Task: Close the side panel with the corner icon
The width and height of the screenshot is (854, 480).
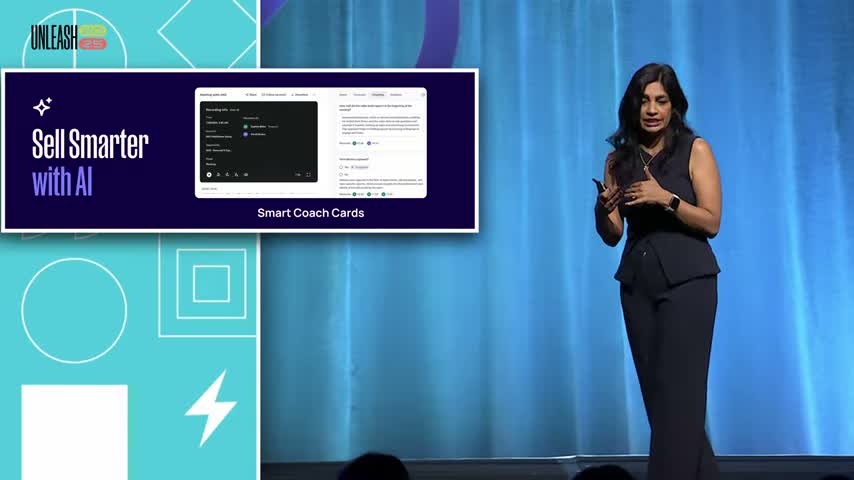Action: pyautogui.click(x=424, y=95)
